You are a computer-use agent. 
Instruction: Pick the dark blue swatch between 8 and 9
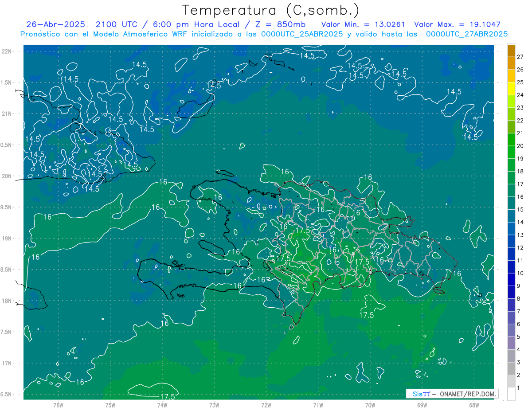coord(511,293)
